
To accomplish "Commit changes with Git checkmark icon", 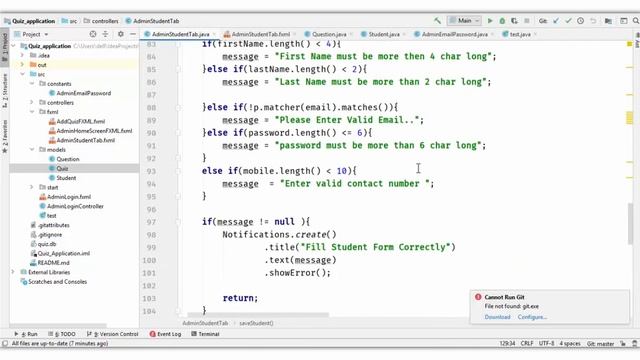I will (x=568, y=21).
